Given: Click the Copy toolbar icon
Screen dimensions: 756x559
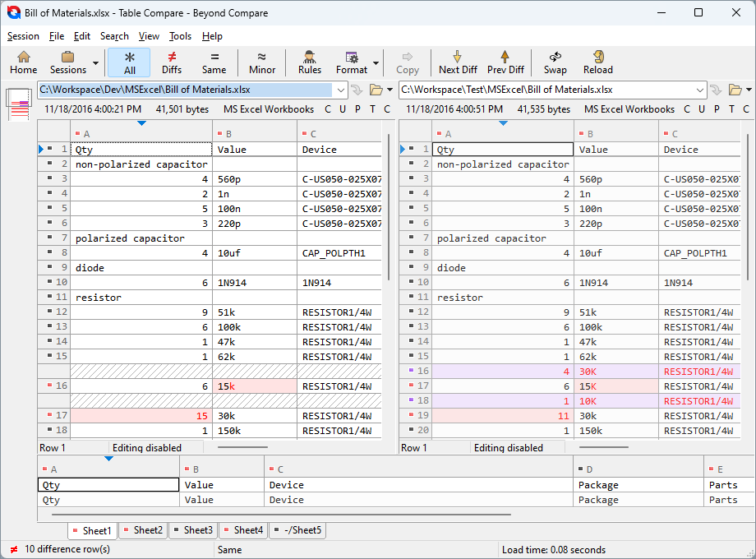Looking at the screenshot, I should coord(408,62).
